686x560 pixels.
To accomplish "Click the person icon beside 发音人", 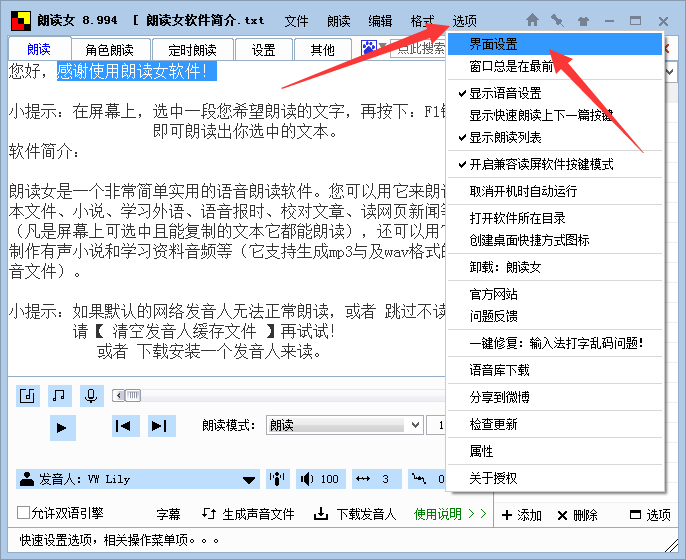I will [27, 479].
